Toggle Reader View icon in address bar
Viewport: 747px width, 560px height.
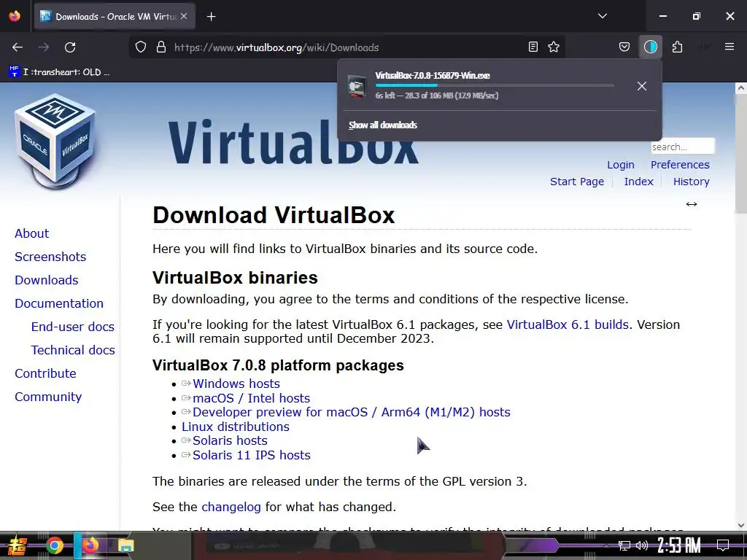[533, 47]
